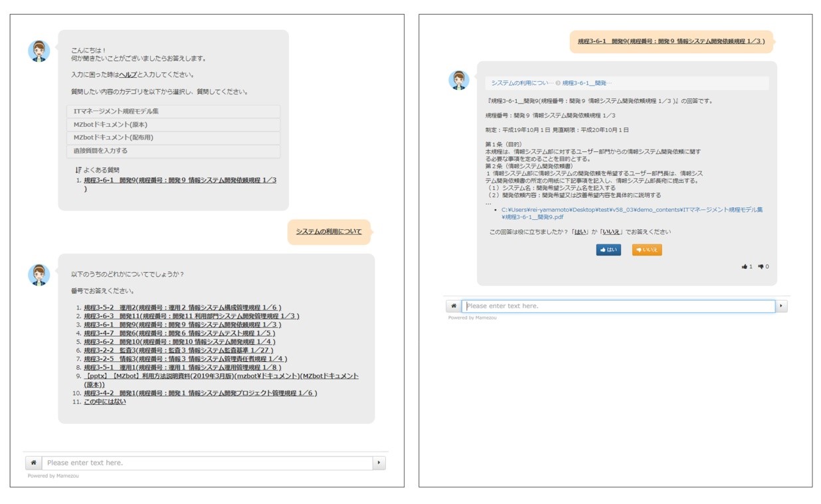This screenshot has height=504, width=821.
Task: Click underlined はい text in feedback question
Action: [580, 232]
